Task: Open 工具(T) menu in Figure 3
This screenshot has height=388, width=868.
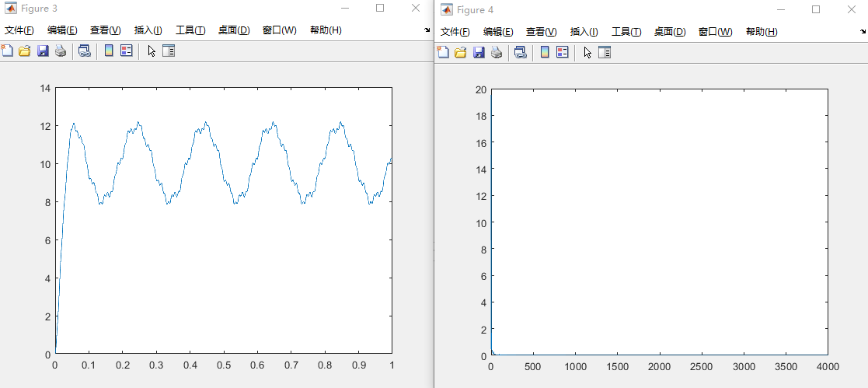Action: pos(190,30)
